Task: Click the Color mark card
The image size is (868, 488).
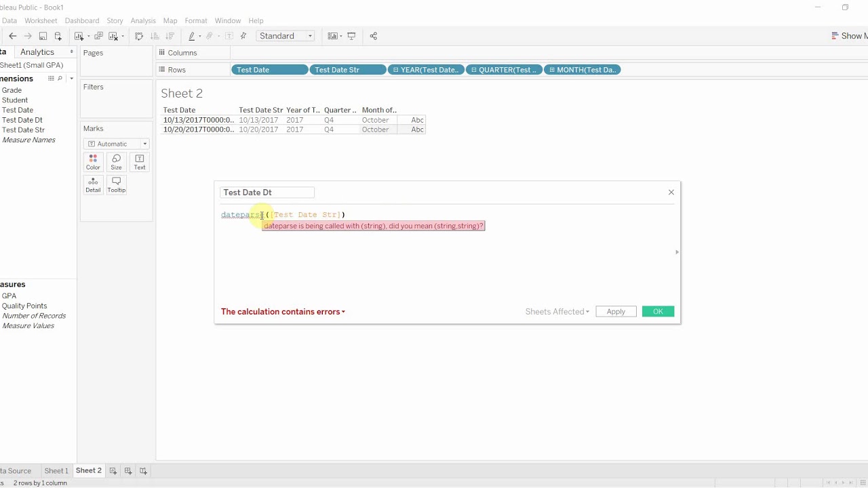Action: (x=93, y=162)
